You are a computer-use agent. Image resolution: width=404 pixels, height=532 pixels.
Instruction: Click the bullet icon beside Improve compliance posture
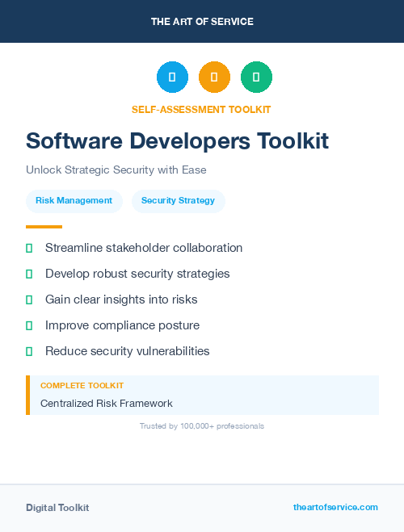(x=29, y=325)
